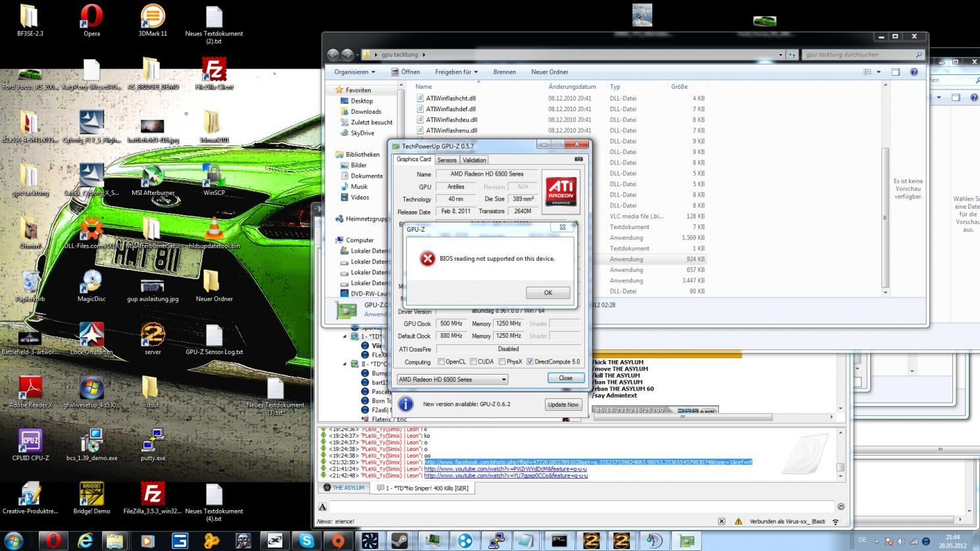Click the GPU-Z screenshot camera icon

(579, 159)
